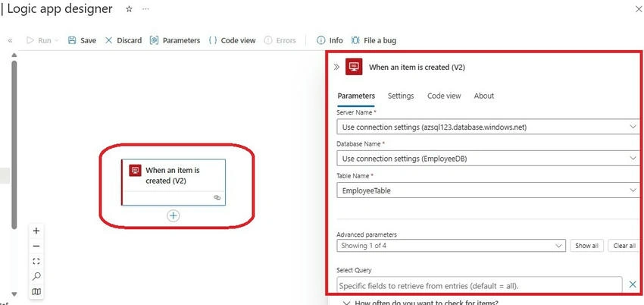Click the Info toolbar button

(x=330, y=40)
